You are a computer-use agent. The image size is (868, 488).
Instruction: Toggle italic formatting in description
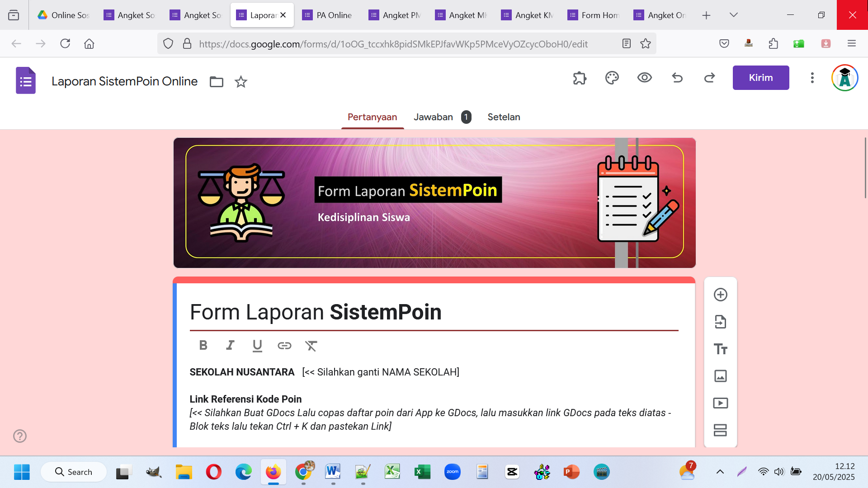(230, 346)
